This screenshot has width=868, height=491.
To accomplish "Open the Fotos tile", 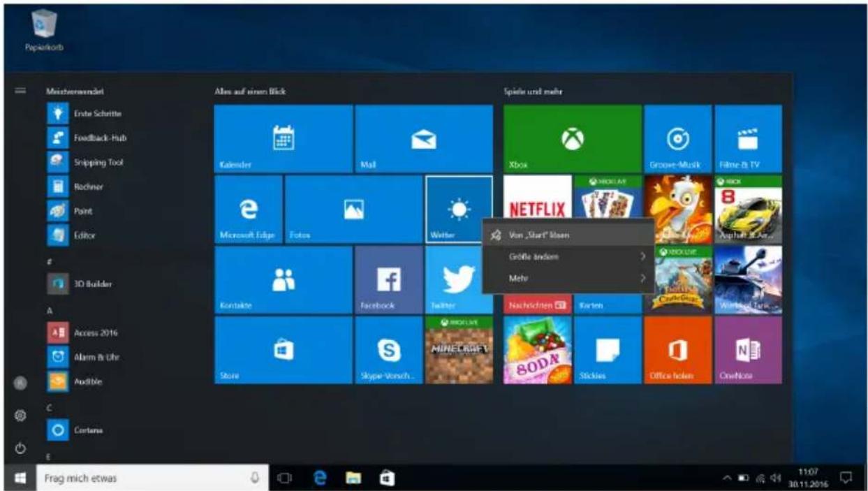I will (353, 209).
